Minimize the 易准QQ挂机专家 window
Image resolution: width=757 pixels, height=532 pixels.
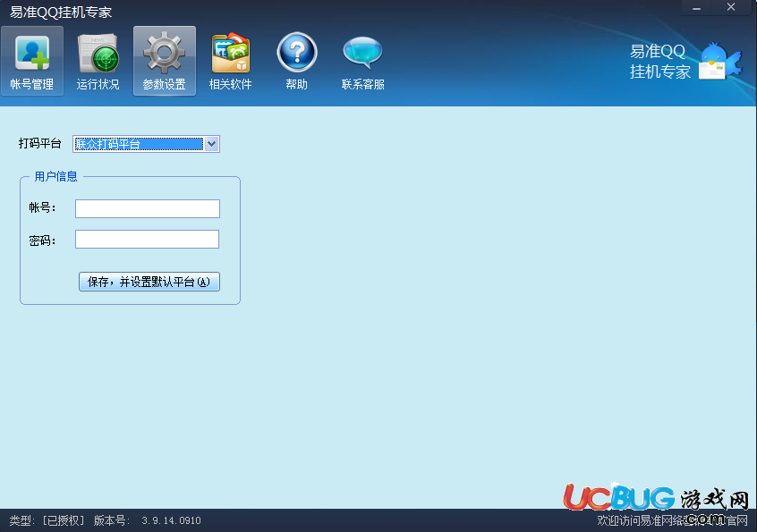tap(696, 8)
